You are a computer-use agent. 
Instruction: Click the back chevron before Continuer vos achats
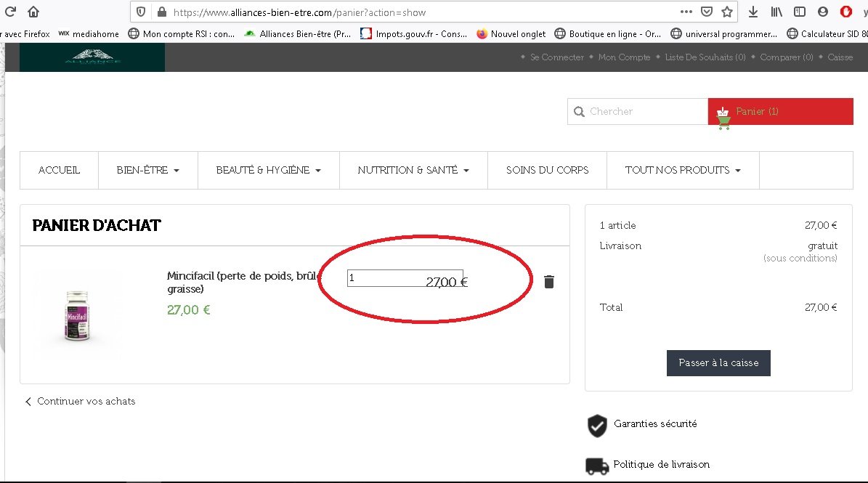tap(28, 402)
